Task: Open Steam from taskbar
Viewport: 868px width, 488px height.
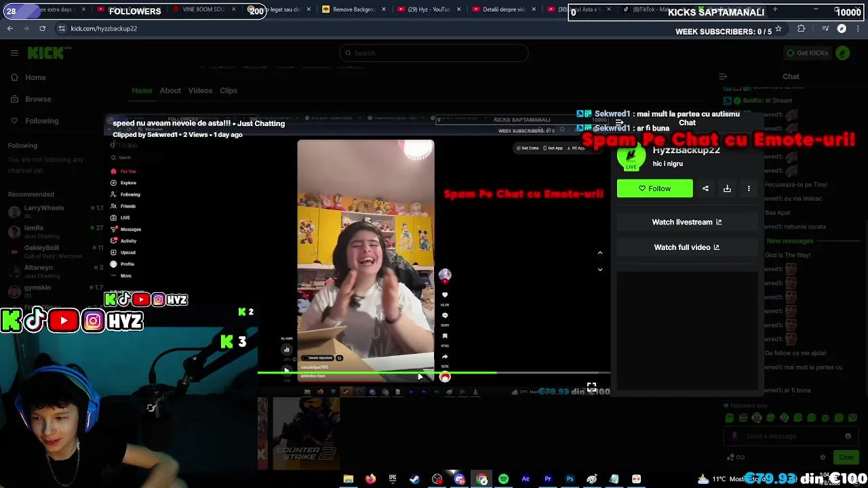Action: (414, 479)
